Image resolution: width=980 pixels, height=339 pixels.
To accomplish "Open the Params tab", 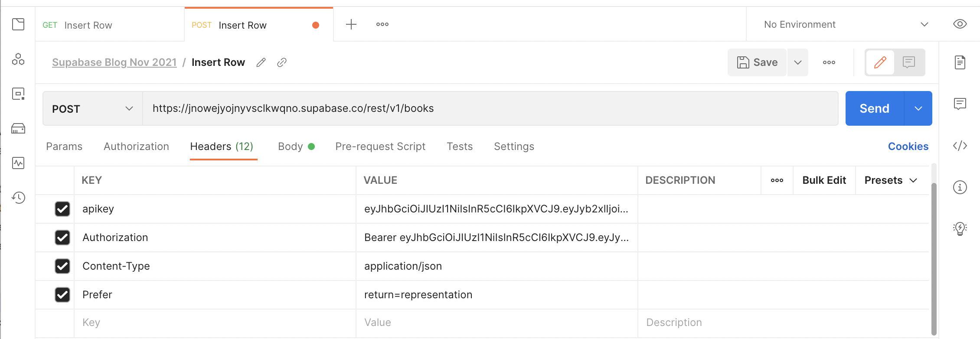I will click(64, 147).
